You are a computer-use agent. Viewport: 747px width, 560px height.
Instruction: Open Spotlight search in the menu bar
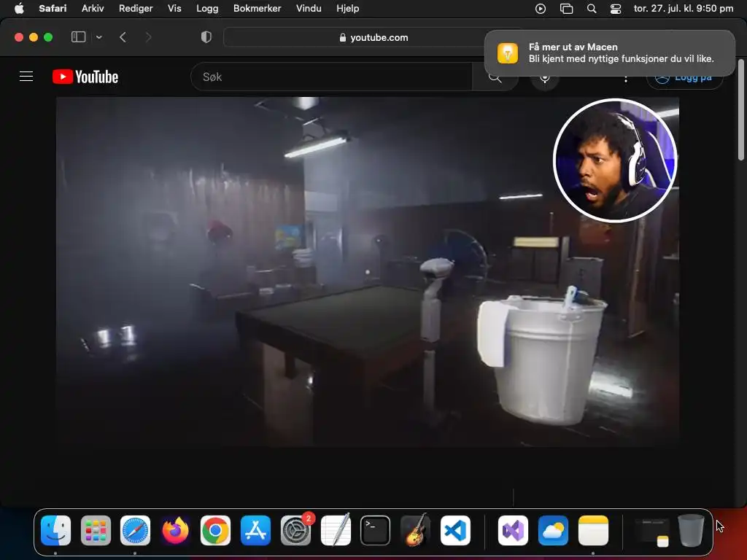click(x=591, y=9)
